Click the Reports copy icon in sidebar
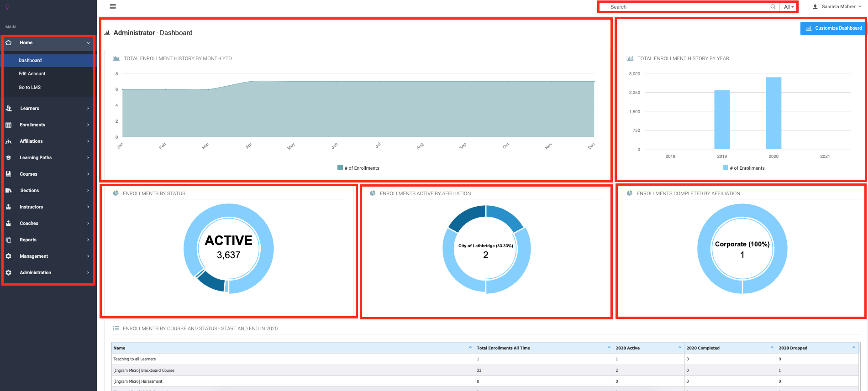This screenshot has width=868, height=391. pyautogui.click(x=9, y=240)
